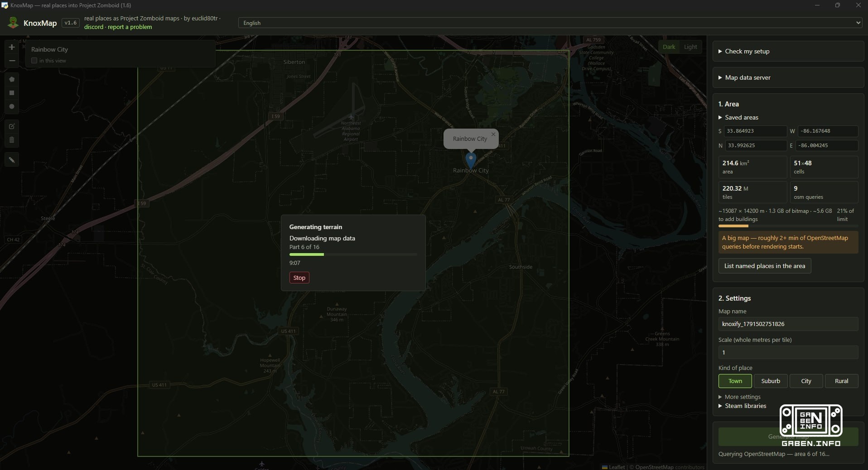Open the report a problem link
Viewport: 868px width, 470px height.
[x=130, y=27]
